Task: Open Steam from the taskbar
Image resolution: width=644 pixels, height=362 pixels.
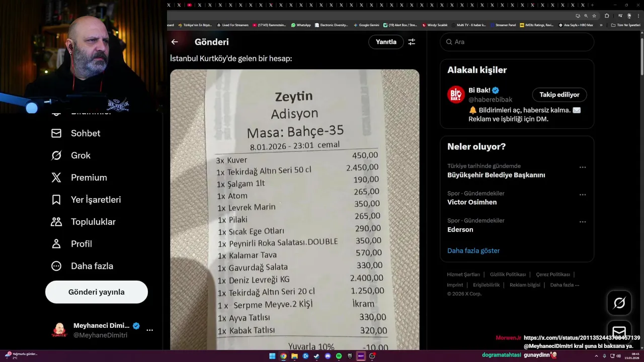Action: point(316,356)
